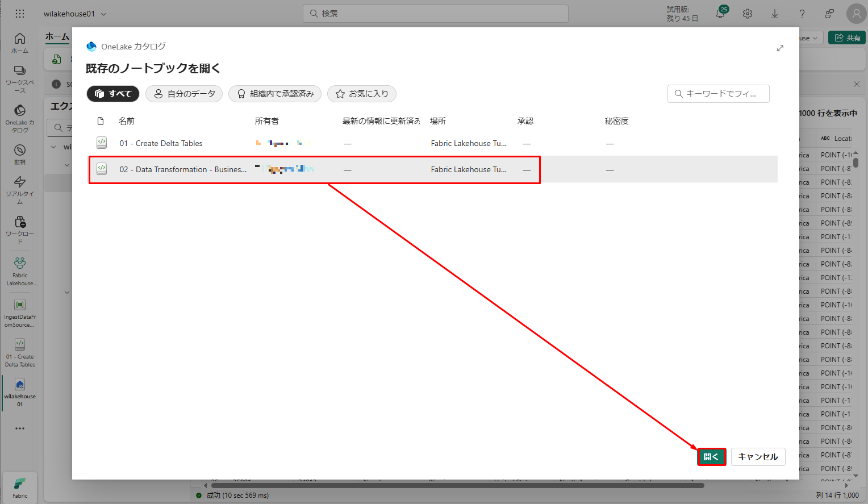Viewport: 868px width, 504px height.
Task: Close the info banner with X
Action: coord(857,84)
